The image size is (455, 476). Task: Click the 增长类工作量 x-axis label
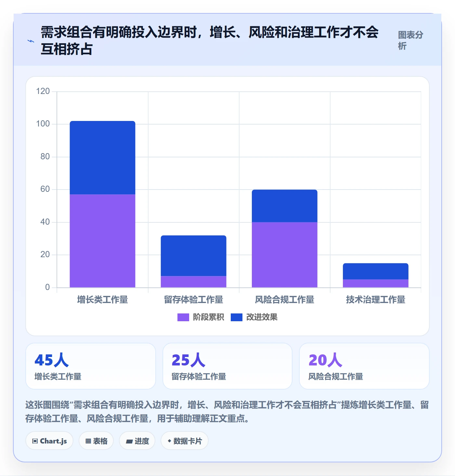click(102, 299)
